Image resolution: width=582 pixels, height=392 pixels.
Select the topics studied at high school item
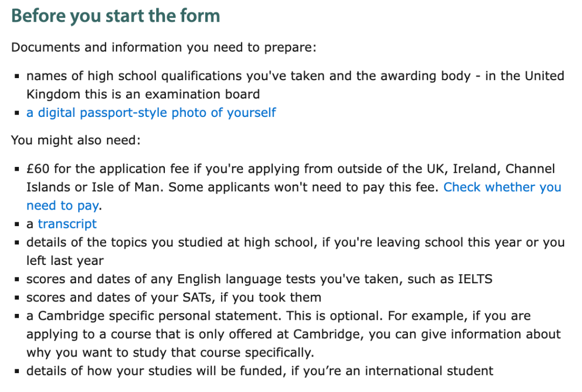pyautogui.click(x=295, y=251)
